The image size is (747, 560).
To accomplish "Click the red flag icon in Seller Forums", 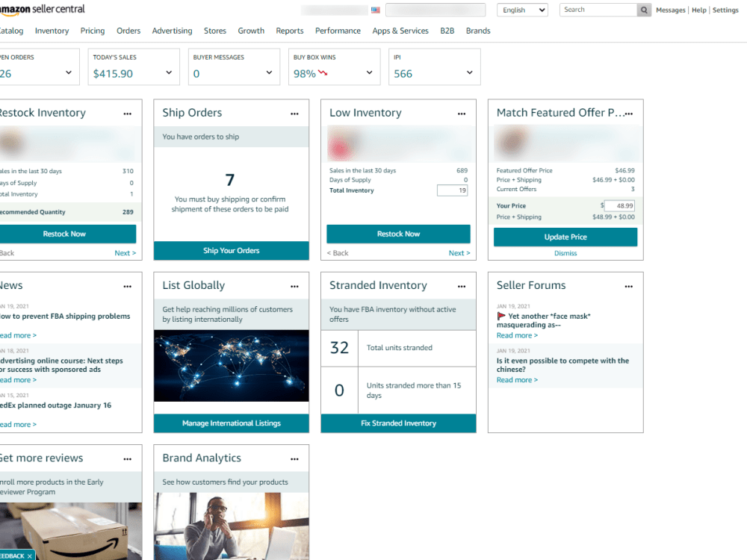I will click(x=501, y=316).
